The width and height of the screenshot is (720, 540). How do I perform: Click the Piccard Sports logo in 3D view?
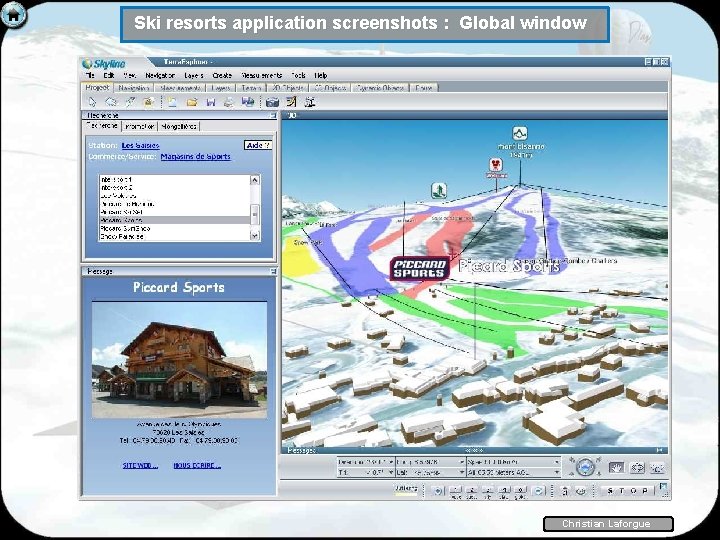[x=419, y=269]
